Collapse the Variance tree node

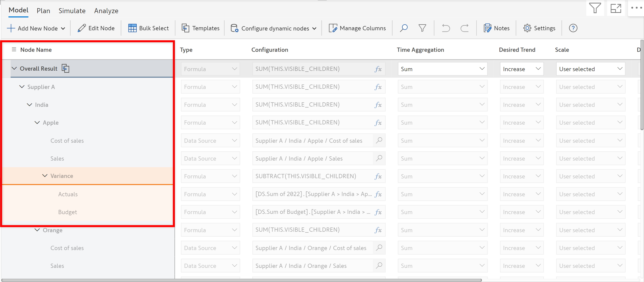(x=45, y=176)
